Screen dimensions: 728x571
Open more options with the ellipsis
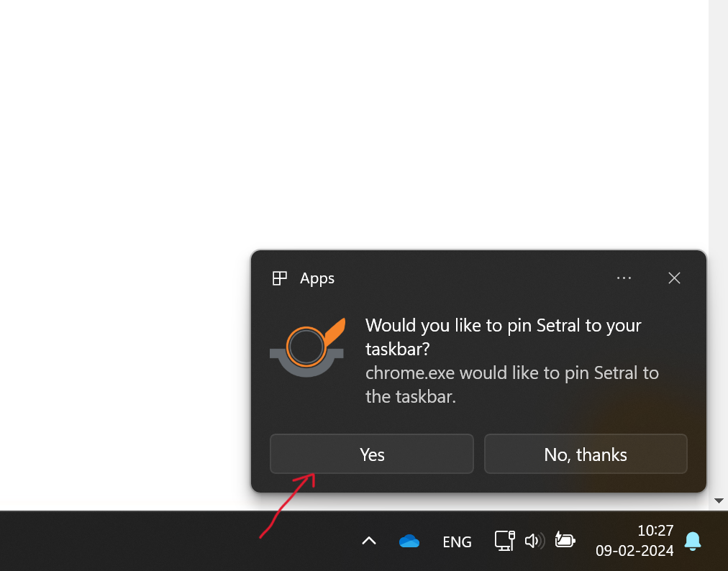(x=624, y=278)
